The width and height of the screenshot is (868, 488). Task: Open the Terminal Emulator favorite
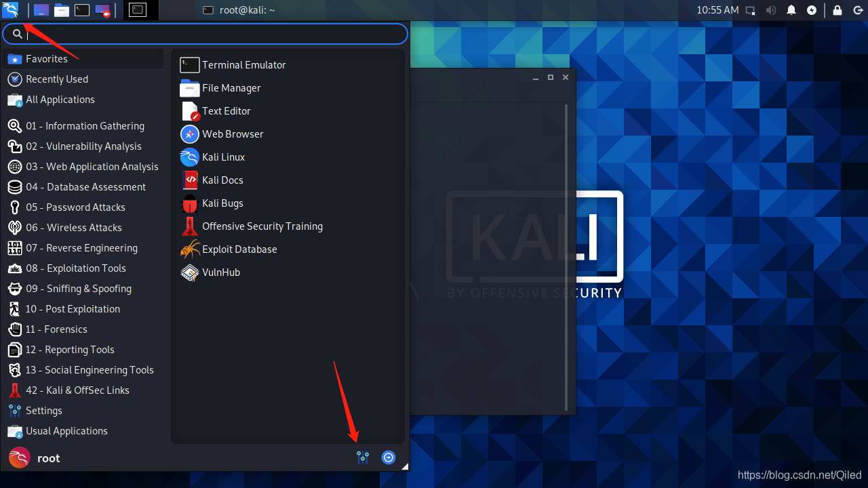(x=233, y=65)
